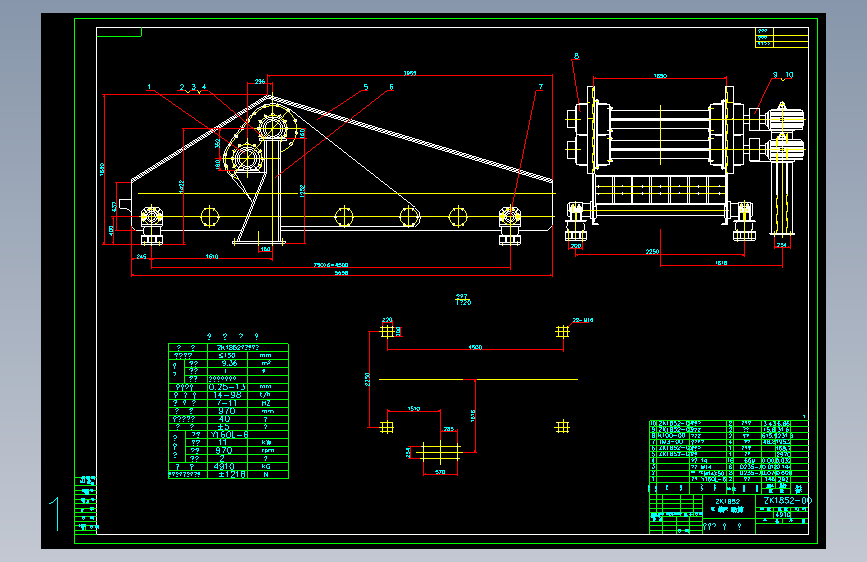Click the t/h unit cell

tap(265, 395)
